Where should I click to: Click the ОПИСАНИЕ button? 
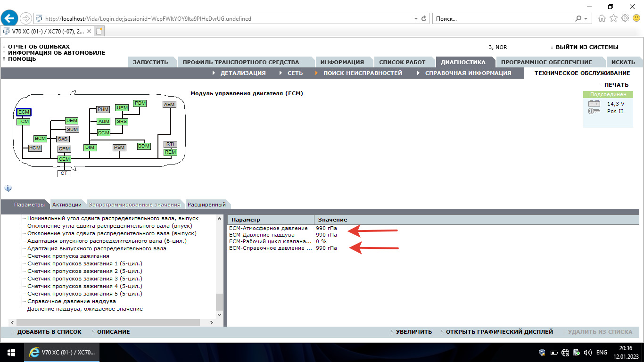point(113,332)
